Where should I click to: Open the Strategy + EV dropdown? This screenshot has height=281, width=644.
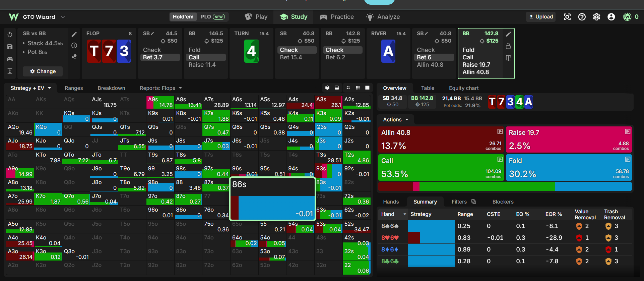pos(30,88)
